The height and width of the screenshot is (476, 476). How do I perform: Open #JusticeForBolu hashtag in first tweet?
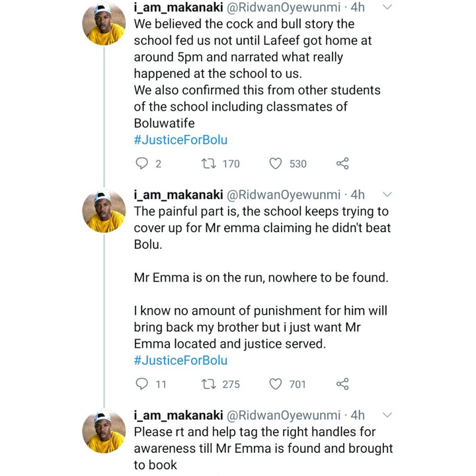click(180, 140)
